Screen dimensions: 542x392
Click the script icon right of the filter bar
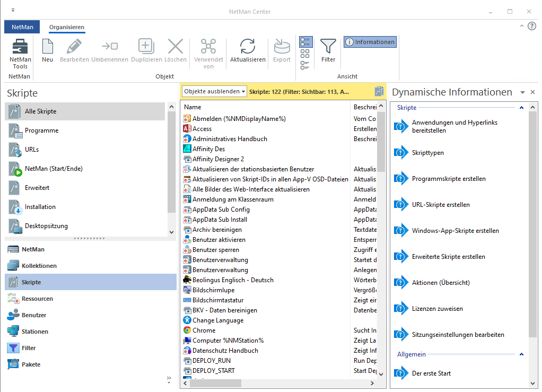[379, 91]
